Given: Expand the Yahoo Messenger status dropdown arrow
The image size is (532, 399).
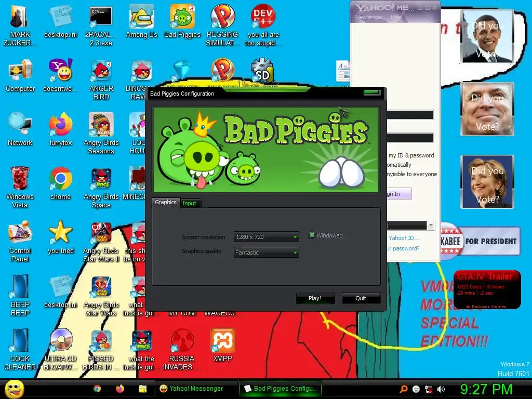Looking at the screenshot, I should pyautogui.click(x=431, y=225).
